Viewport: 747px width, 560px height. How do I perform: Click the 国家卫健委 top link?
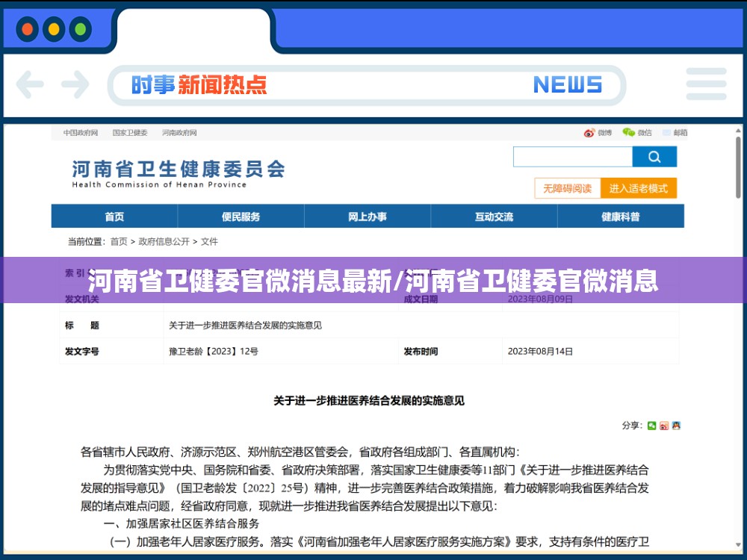130,133
